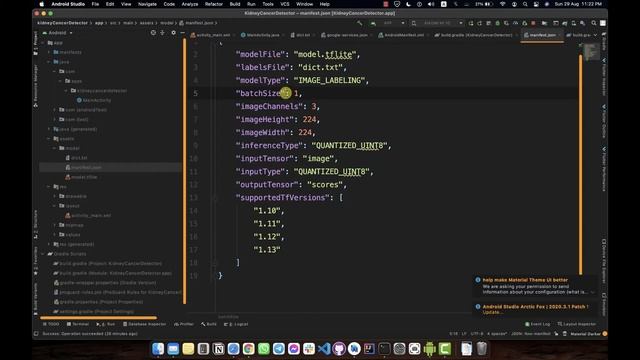This screenshot has height=360, width=640.
Task: Open help make Material Theme UI better notification
Action: (525, 280)
